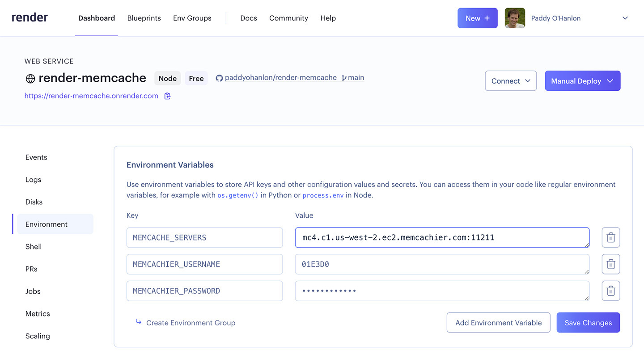
Task: Click the globe icon beside render-memcache
Action: 30,79
